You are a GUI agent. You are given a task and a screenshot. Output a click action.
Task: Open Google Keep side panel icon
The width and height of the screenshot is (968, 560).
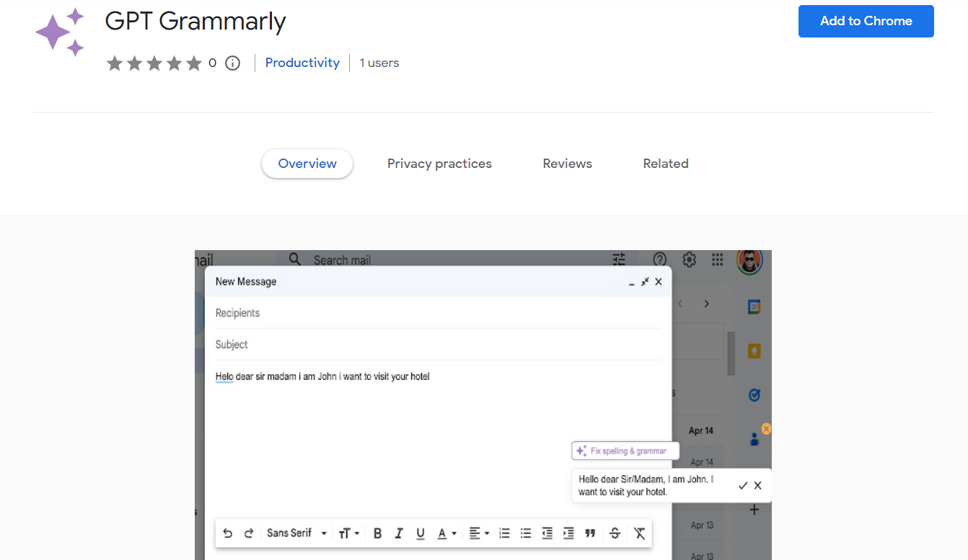754,351
